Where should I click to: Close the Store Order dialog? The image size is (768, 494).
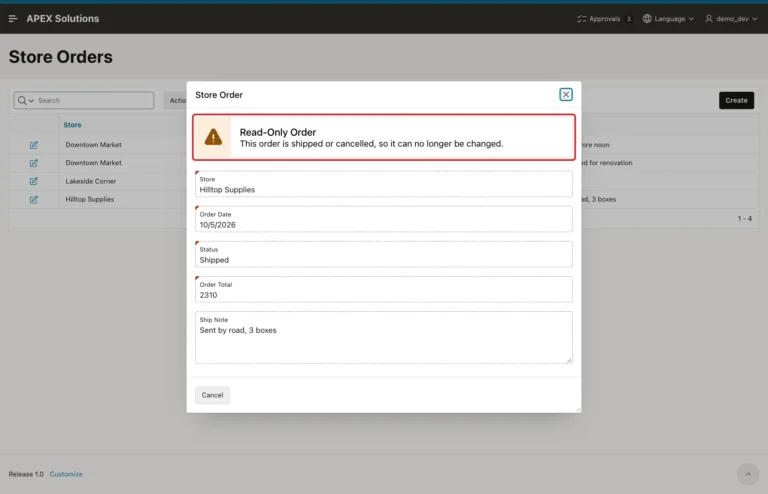pyautogui.click(x=566, y=94)
